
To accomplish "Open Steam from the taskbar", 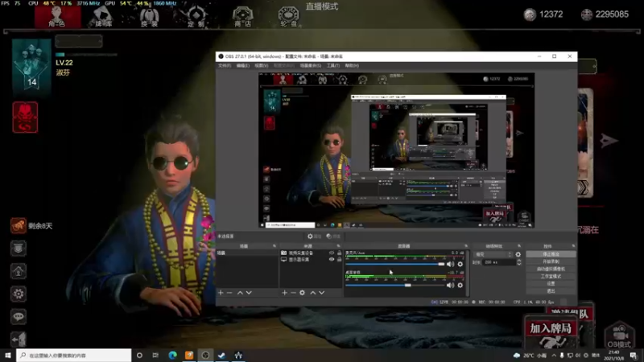I will pyautogui.click(x=222, y=355).
